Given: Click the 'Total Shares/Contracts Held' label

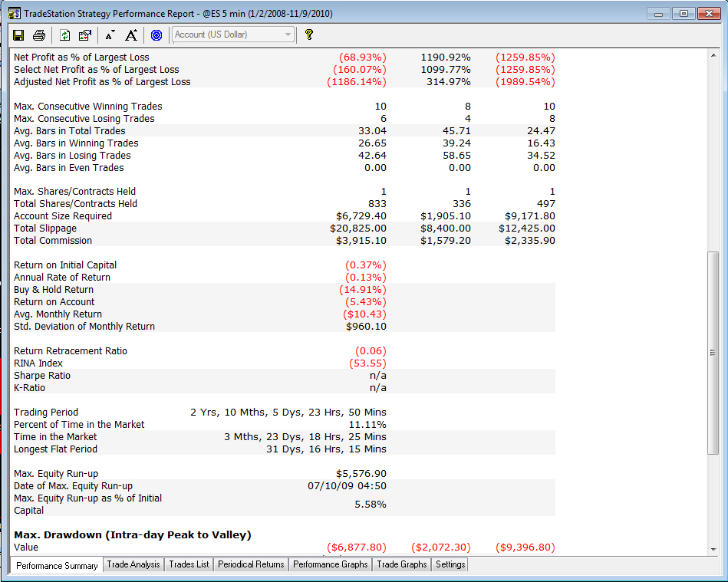Looking at the screenshot, I should point(76,204).
